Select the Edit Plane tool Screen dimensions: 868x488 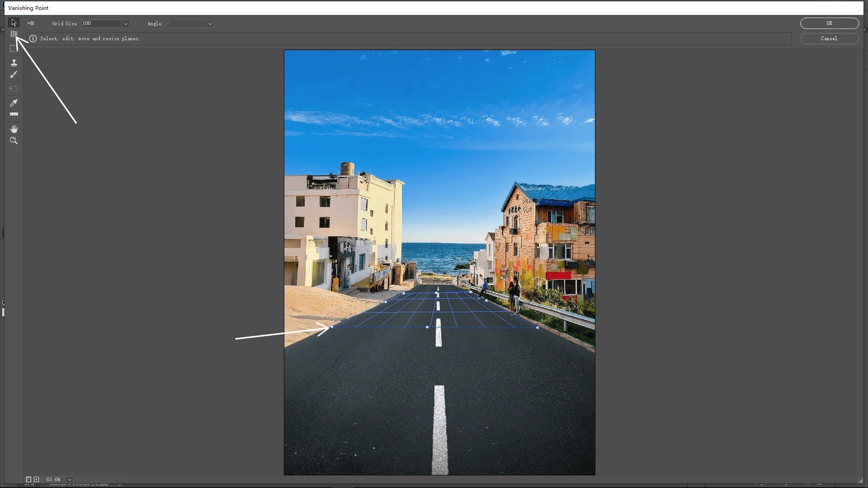pos(14,23)
